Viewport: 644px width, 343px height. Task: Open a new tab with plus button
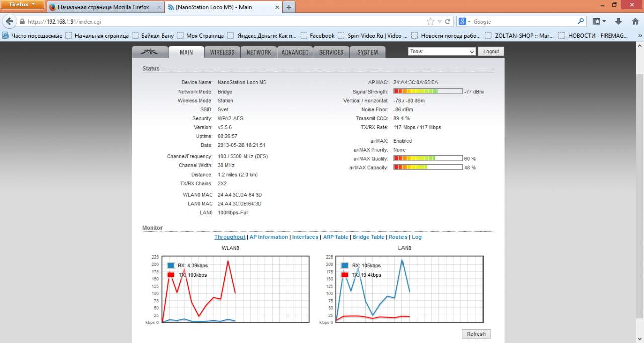289,7
